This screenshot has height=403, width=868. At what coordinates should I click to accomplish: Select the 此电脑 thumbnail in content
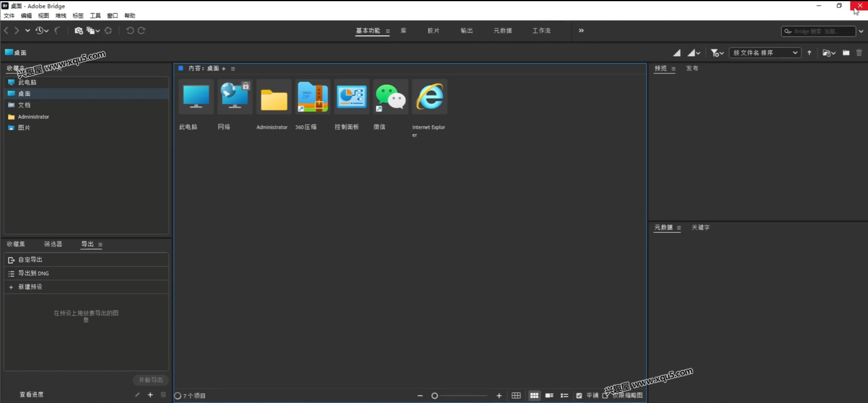click(x=196, y=97)
